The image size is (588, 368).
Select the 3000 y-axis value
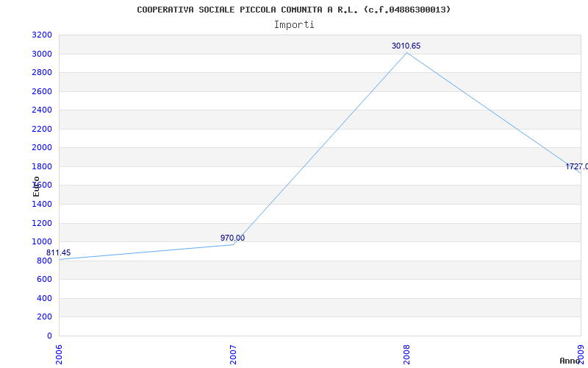point(42,54)
